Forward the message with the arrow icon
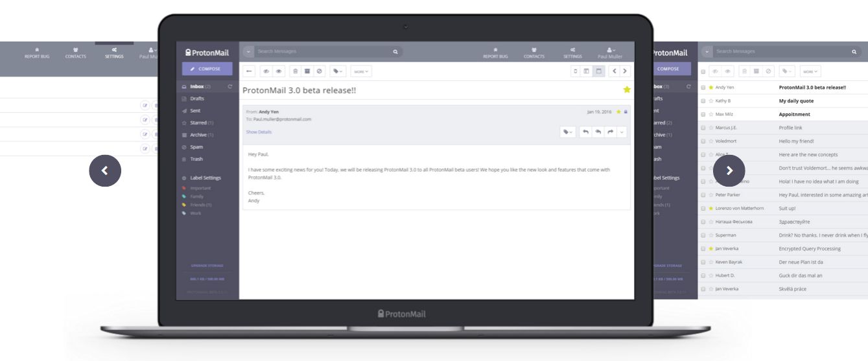The width and height of the screenshot is (868, 361). pos(610,132)
